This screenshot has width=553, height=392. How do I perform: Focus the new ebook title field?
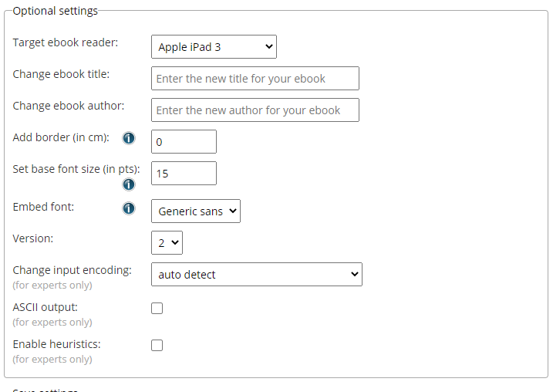(x=255, y=79)
